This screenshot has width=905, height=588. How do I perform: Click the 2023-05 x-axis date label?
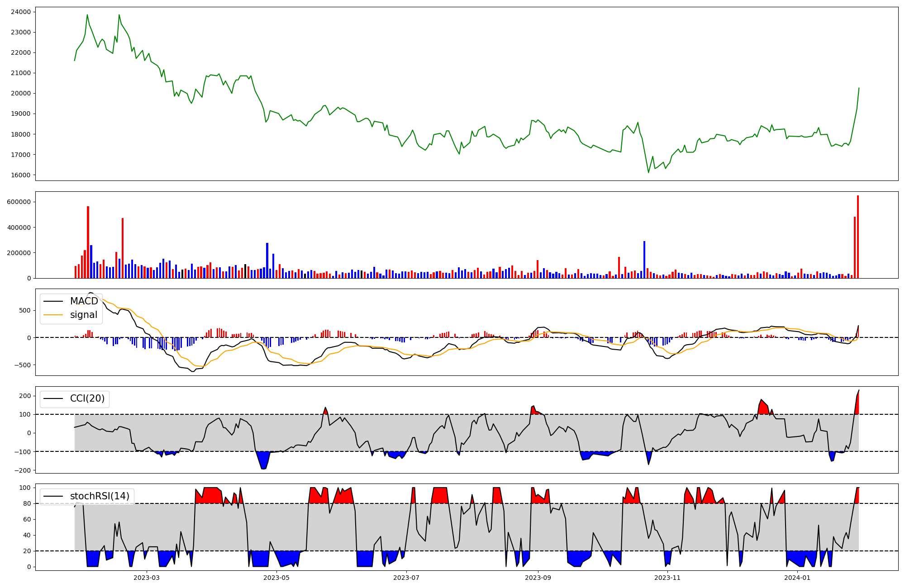point(276,578)
